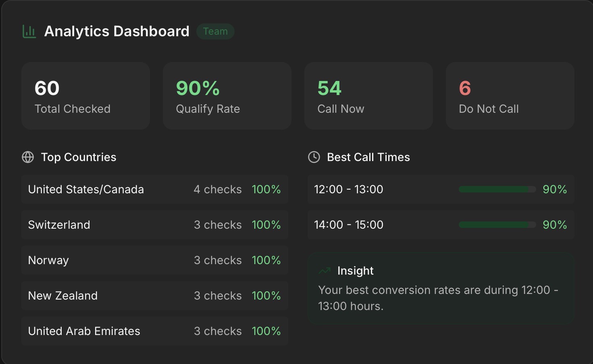
Task: Open the New Zealand row
Action: point(155,296)
